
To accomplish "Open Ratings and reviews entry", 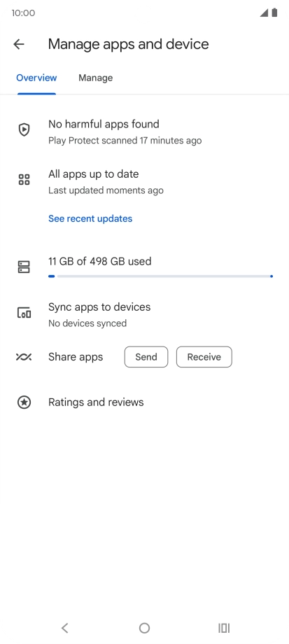I will pyautogui.click(x=144, y=402).
